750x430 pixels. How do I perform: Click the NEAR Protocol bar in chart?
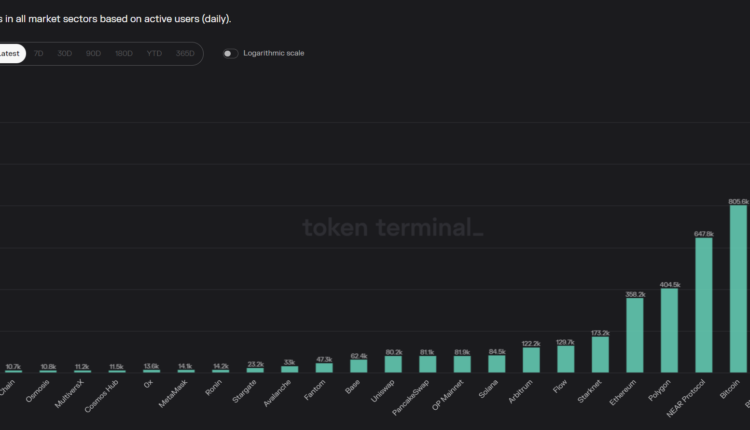tap(704, 305)
